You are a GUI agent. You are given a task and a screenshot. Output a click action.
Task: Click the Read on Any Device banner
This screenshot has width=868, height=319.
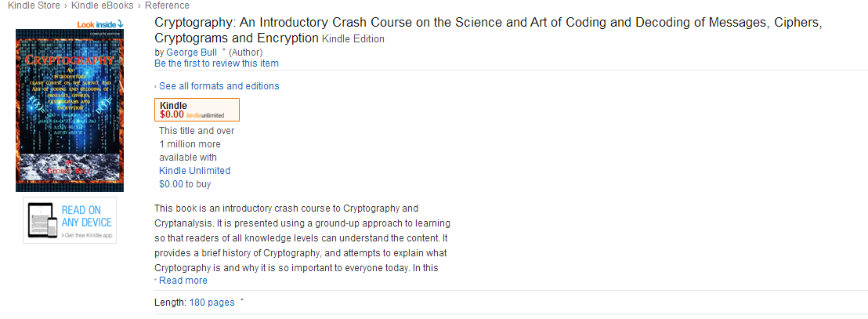[70, 220]
